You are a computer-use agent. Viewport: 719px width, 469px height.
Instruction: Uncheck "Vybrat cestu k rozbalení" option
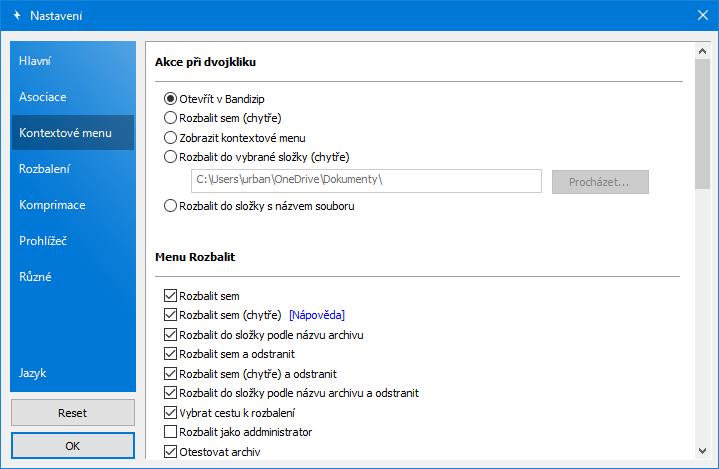(x=170, y=413)
